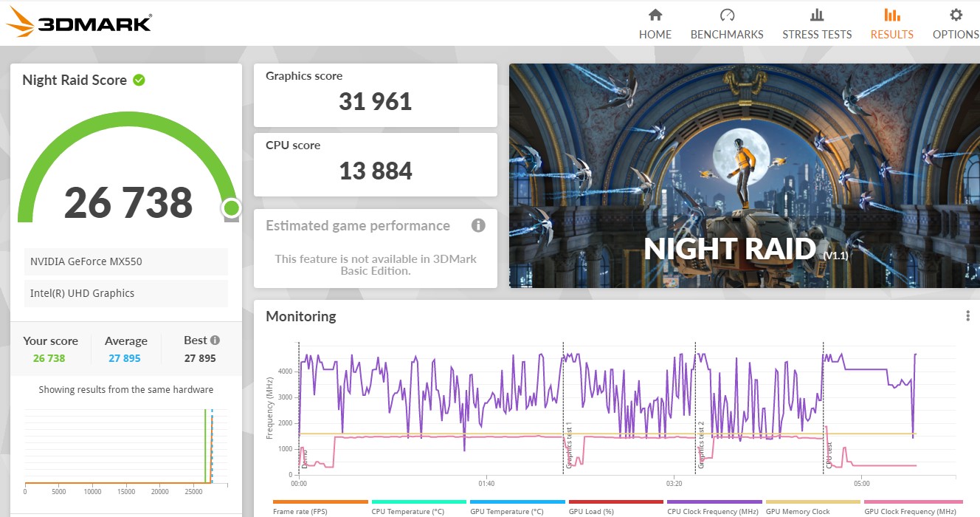This screenshot has width=980, height=517.
Task: Switch to STRESS TESTS
Action: [x=817, y=24]
